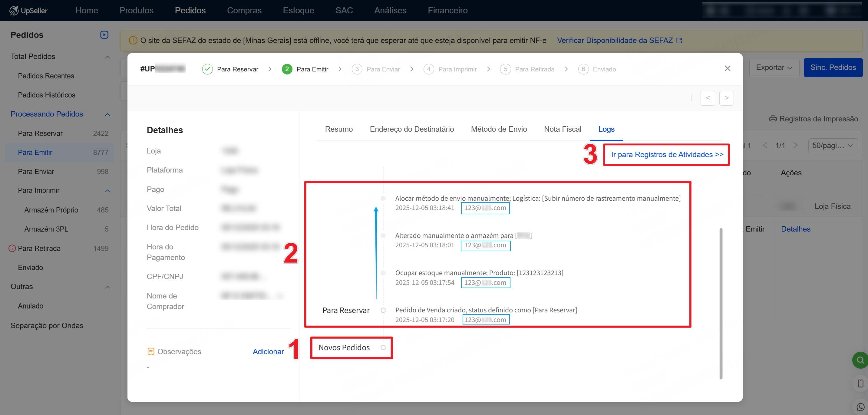This screenshot has width=868, height=415.
Task: Click Adicionar next to Observações
Action: pyautogui.click(x=268, y=352)
